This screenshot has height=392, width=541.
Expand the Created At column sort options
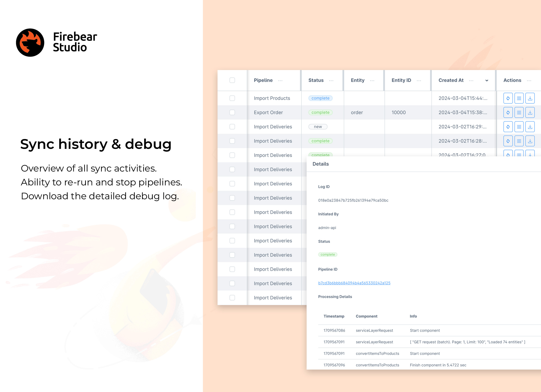(x=486, y=80)
